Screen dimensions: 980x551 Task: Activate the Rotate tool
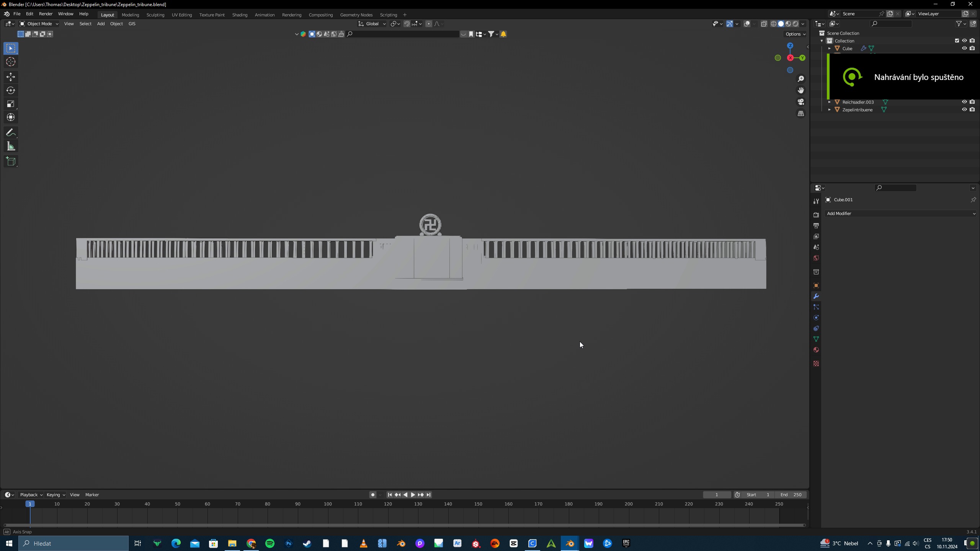coord(11,90)
